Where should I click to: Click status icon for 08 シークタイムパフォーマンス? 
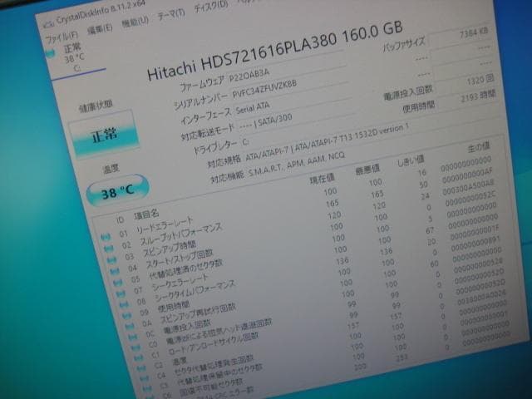click(x=124, y=305)
